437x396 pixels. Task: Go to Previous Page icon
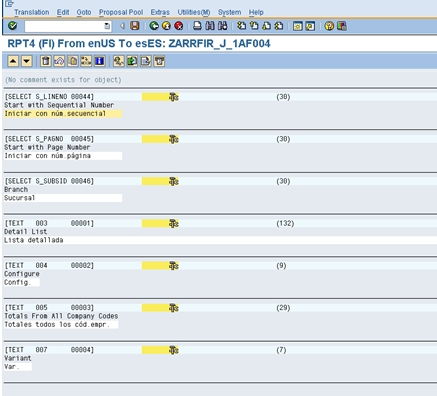(254, 26)
